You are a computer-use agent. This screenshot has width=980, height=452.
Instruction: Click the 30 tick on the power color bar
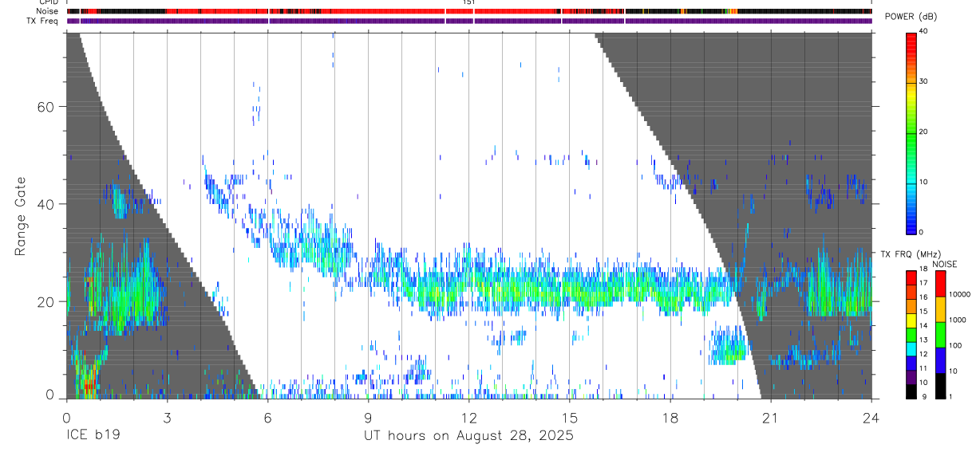[924, 81]
